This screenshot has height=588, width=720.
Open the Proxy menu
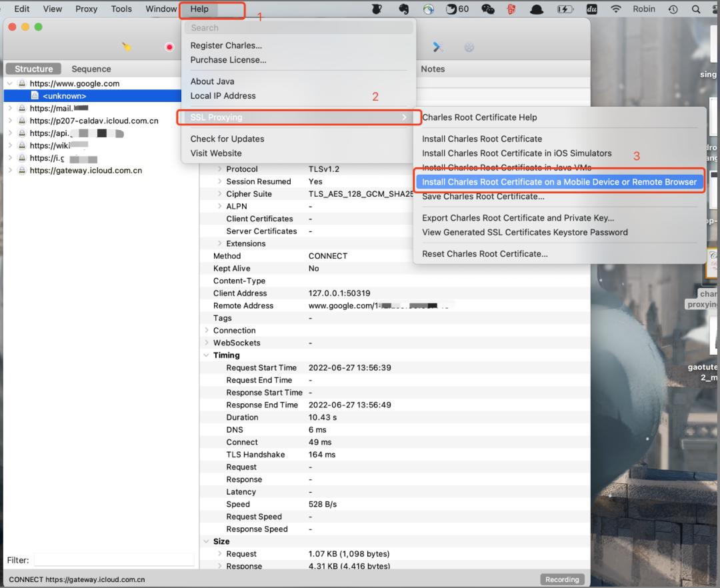coord(87,9)
